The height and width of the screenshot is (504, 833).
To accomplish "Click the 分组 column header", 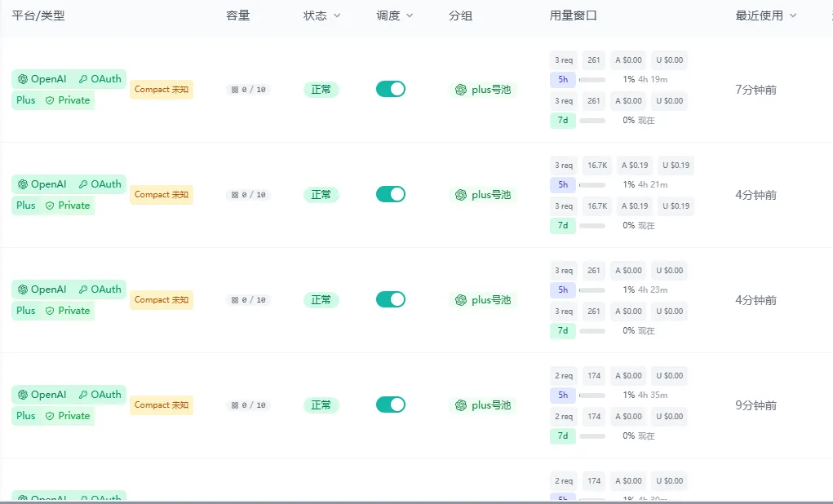I will click(x=461, y=16).
